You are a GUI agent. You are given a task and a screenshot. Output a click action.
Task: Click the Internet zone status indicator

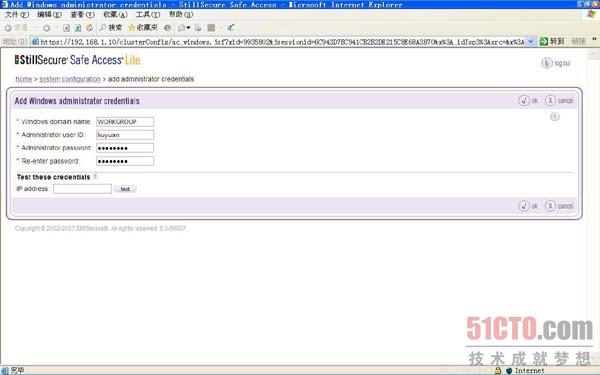tap(525, 370)
